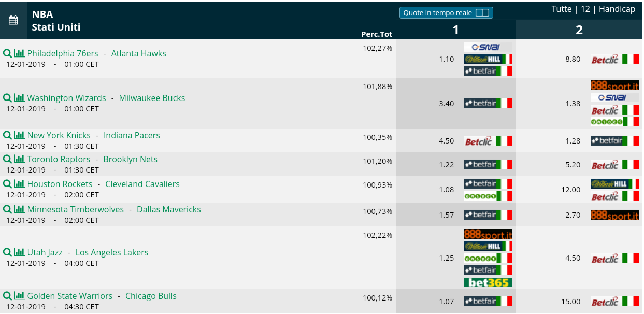The width and height of the screenshot is (644, 314).
Task: Click the 1.25 odds for Utah Jazz
Action: click(x=446, y=258)
